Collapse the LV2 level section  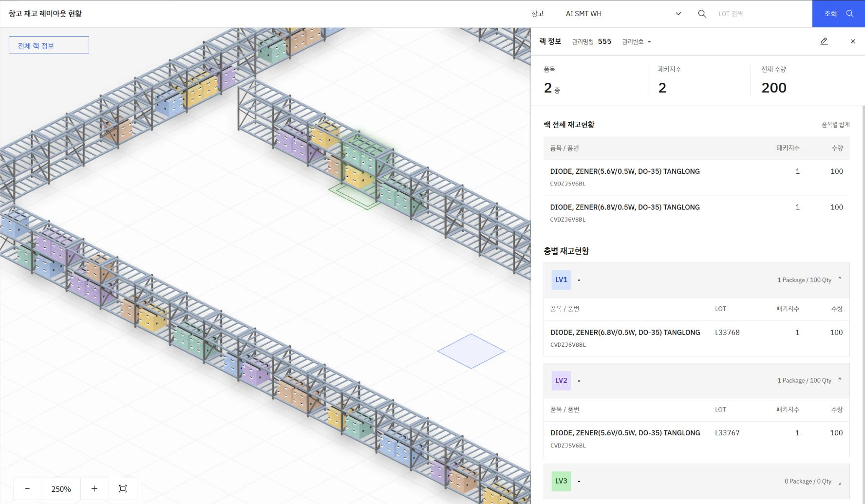840,380
